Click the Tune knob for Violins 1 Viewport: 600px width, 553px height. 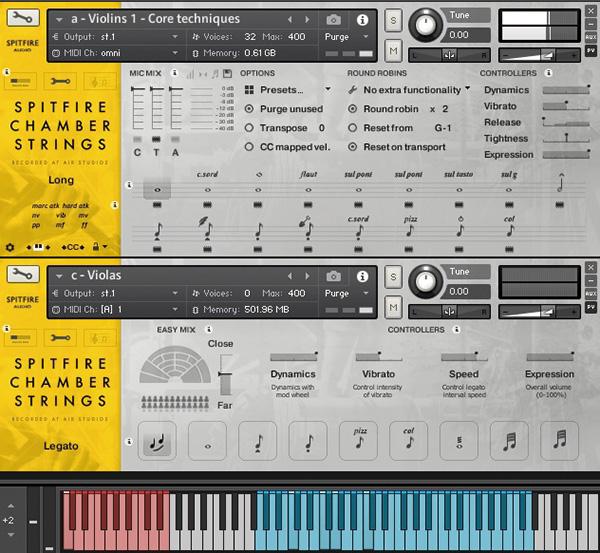pos(425,25)
